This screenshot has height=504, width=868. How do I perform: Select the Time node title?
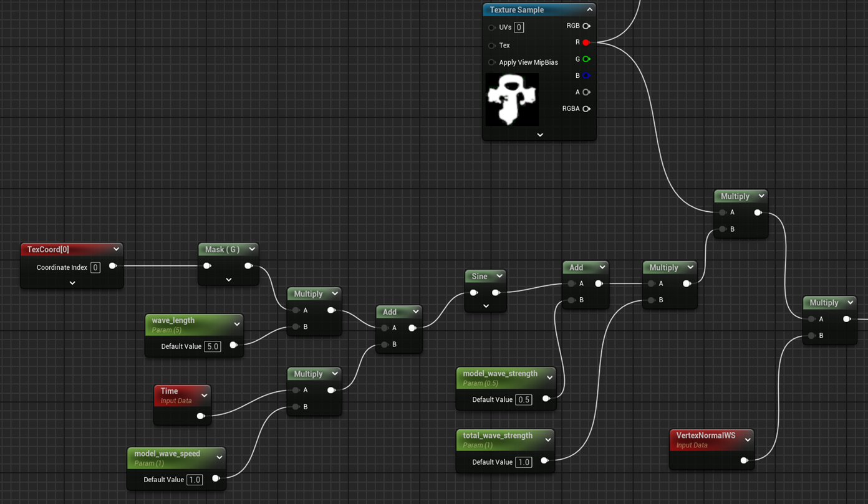tap(169, 391)
